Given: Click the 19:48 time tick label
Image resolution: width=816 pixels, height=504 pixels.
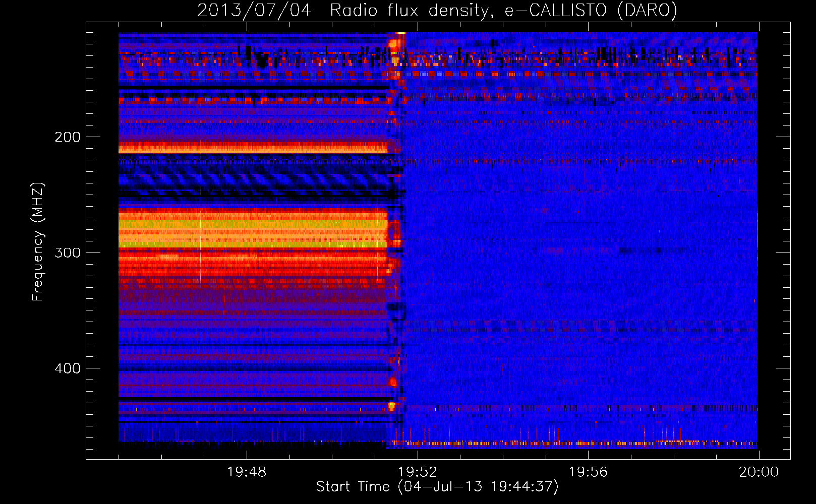Looking at the screenshot, I should (x=247, y=472).
